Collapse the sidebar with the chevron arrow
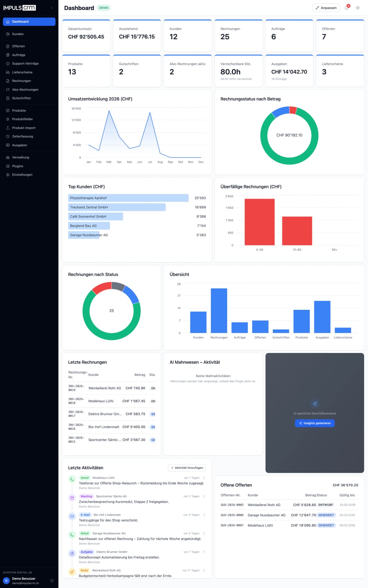Screen dimensions: 368x588 51,8
